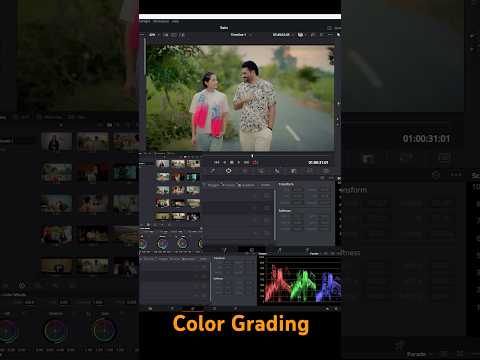
Task: Click the right color wheel in the background window
Action: point(105,331)
